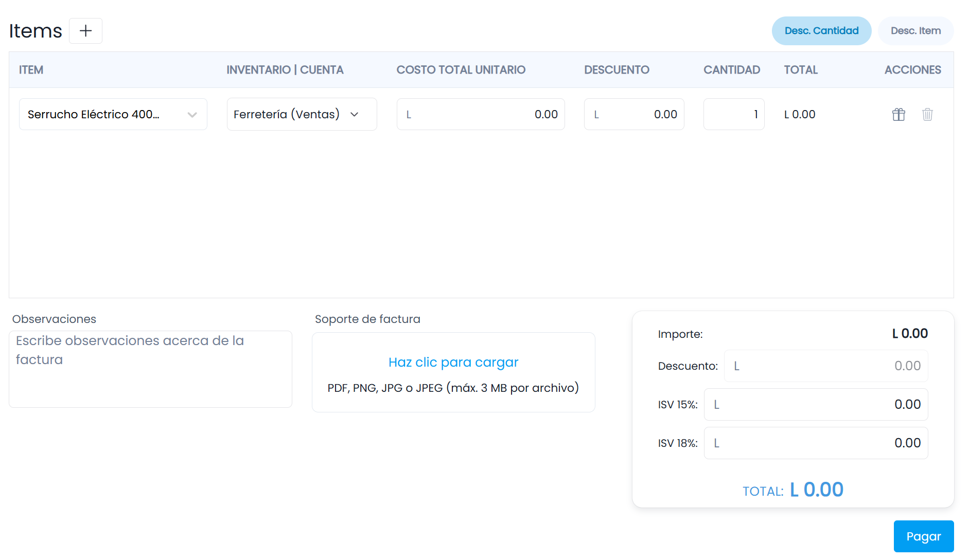Select the PDF, PNG, JPG o JPEG hint text
The height and width of the screenshot is (560, 969).
coord(453,388)
